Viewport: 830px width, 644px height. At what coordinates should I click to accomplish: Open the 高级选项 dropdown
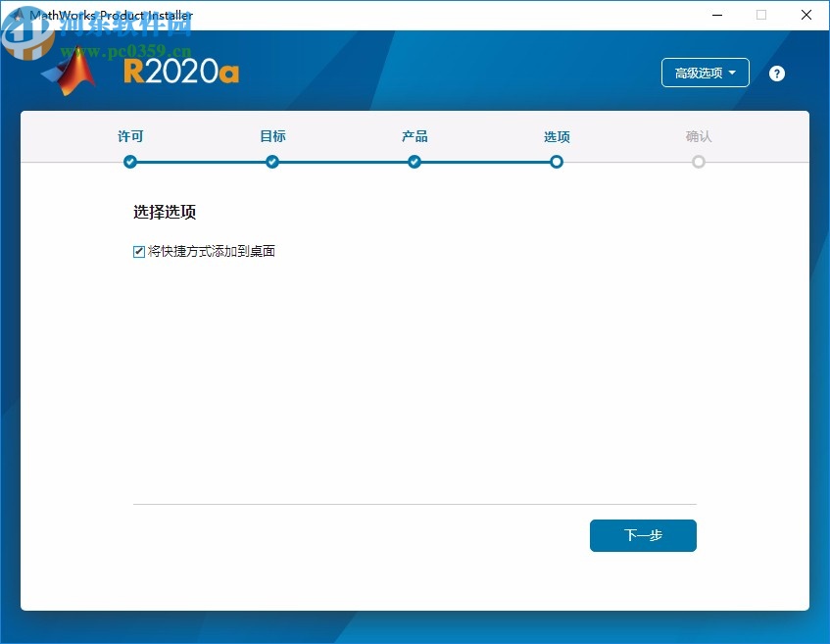705,73
